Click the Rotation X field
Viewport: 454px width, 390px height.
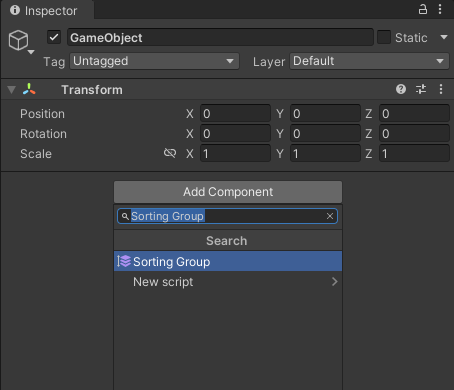click(x=235, y=134)
